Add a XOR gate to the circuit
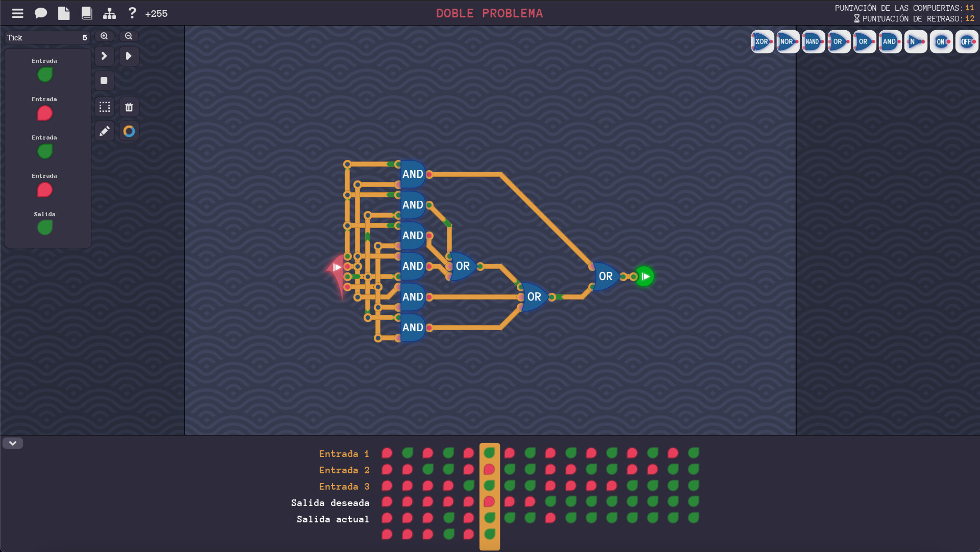Viewport: 980px width, 552px height. point(761,41)
